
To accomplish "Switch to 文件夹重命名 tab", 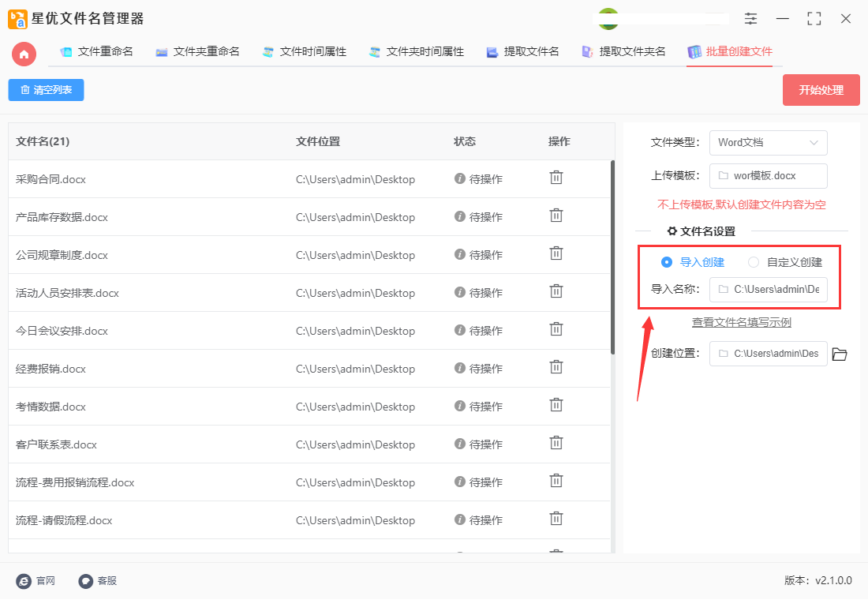I will [197, 52].
